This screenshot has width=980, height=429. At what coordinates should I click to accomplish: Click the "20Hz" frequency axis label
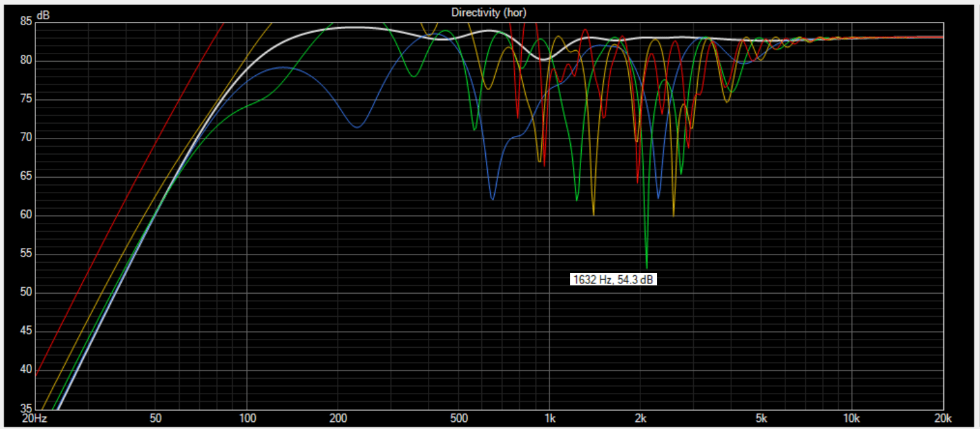(x=34, y=417)
